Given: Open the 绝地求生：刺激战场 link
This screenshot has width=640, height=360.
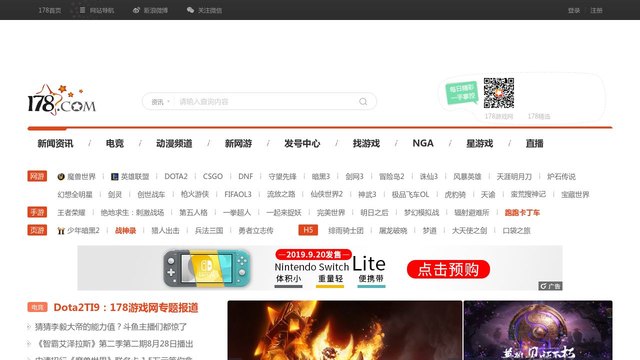Looking at the screenshot, I should click(x=132, y=212).
